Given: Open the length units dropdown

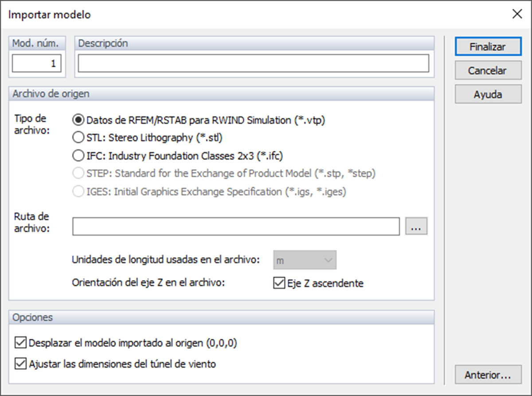Looking at the screenshot, I should 305,260.
